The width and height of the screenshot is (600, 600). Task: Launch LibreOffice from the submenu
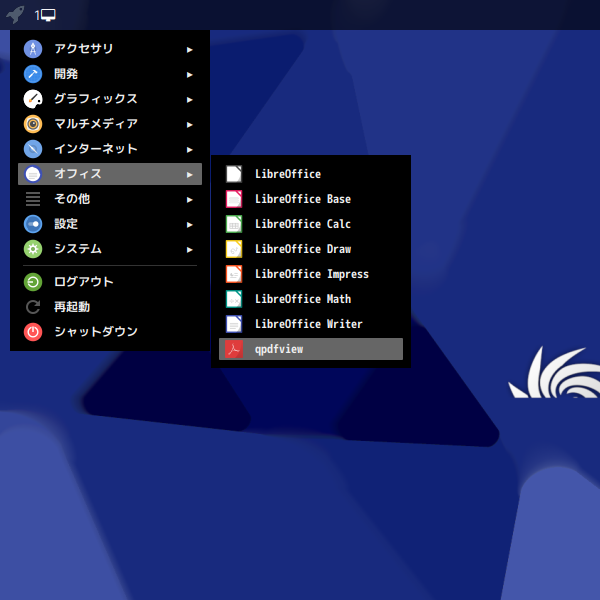pos(311,174)
